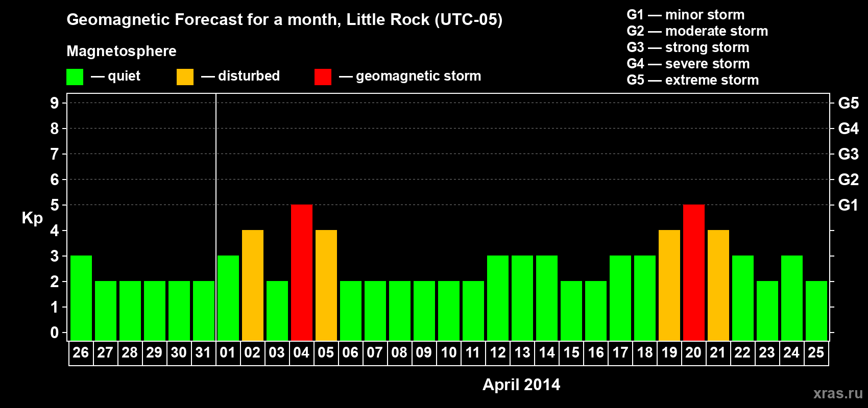The height and width of the screenshot is (408, 868).
Task: Click date label 25 on the axis
Action: pos(816,352)
